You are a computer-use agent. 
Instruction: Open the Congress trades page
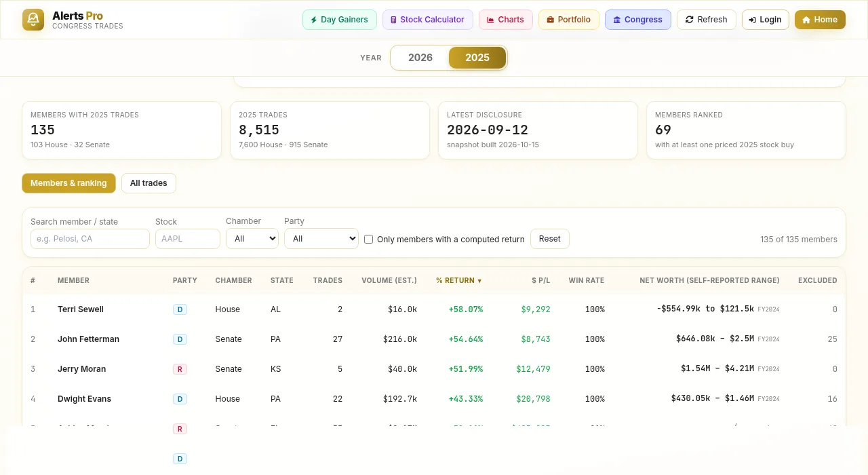click(637, 20)
